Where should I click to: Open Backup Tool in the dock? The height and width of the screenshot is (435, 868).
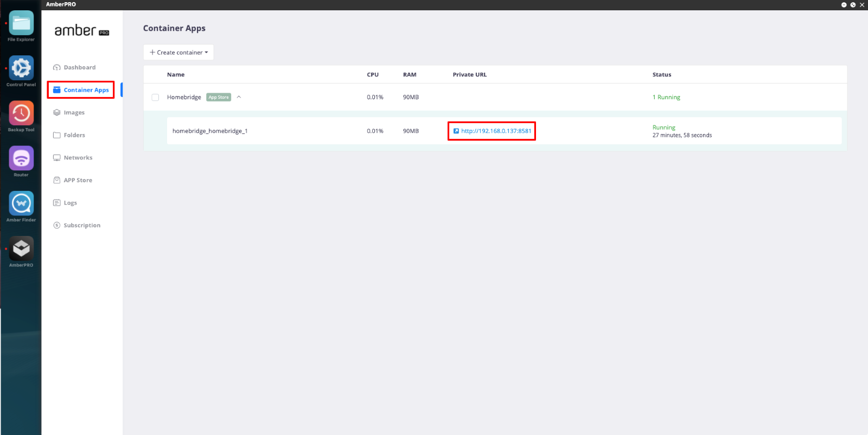(x=21, y=113)
